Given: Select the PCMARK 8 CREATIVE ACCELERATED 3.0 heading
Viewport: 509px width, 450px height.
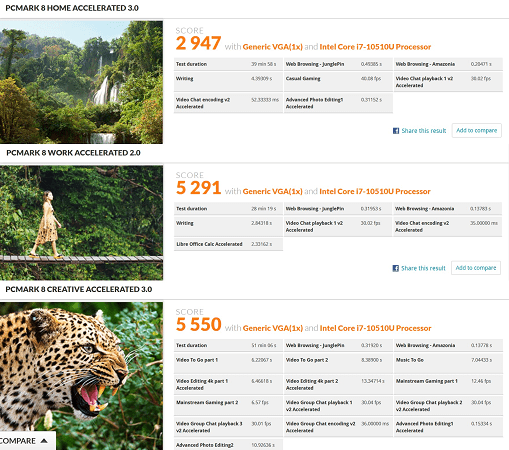Looking at the screenshot, I should coord(79,289).
